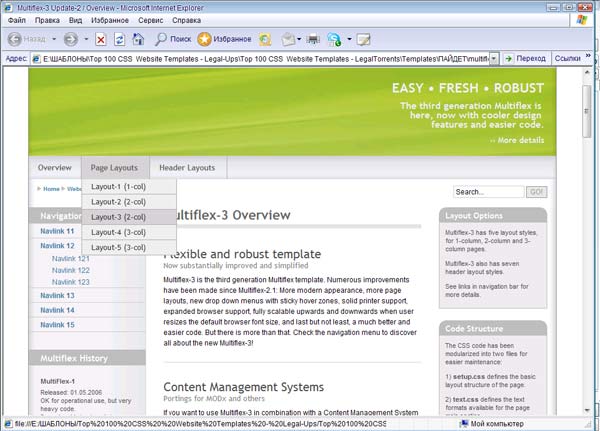Click the 'Layout Options' box title
This screenshot has height=431, width=600.
pos(474,216)
